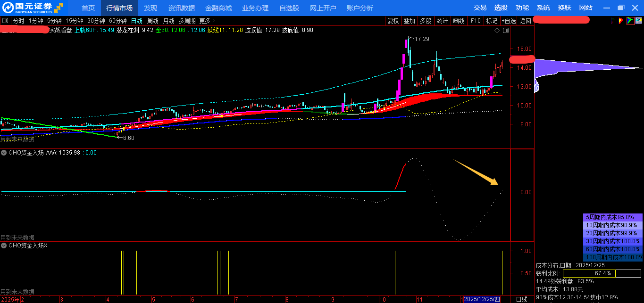Image resolution: width=644 pixels, height=303 pixels.
Task: Select the 5周期内成本 color bar
Action: tap(613, 218)
